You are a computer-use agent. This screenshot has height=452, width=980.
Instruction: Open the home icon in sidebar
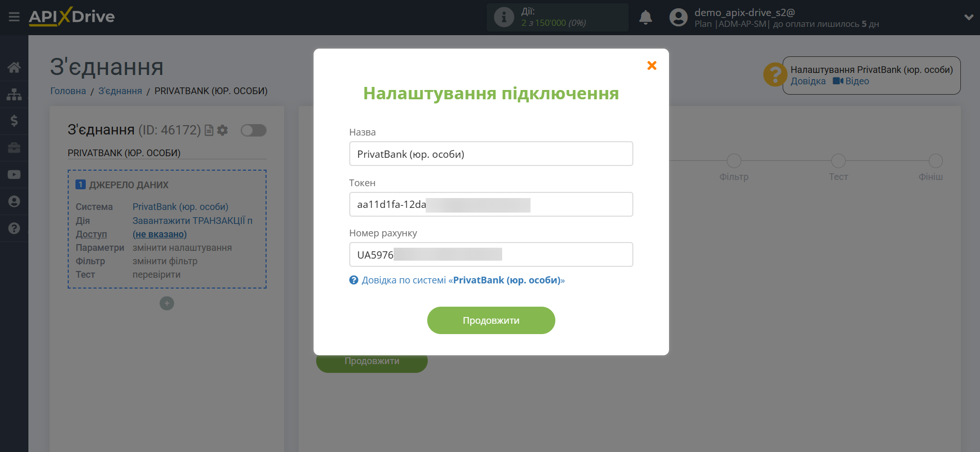pos(14,67)
